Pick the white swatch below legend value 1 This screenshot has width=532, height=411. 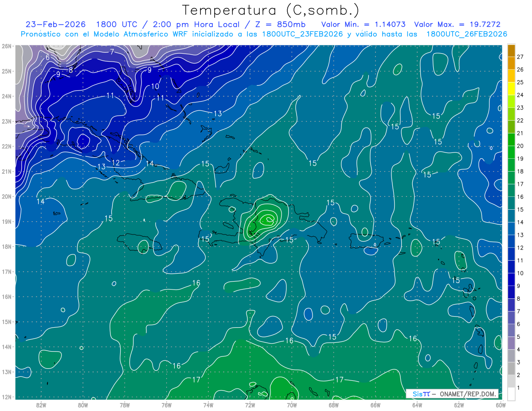[x=511, y=394]
